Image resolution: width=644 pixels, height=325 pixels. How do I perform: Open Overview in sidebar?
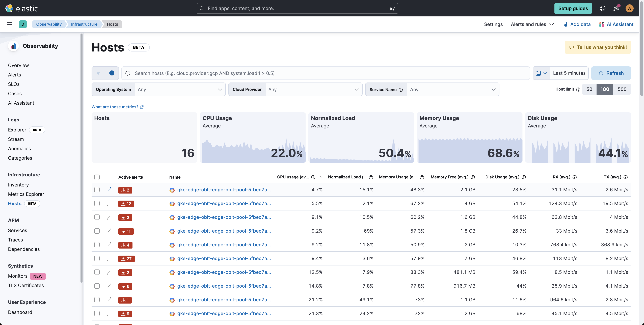pyautogui.click(x=18, y=65)
